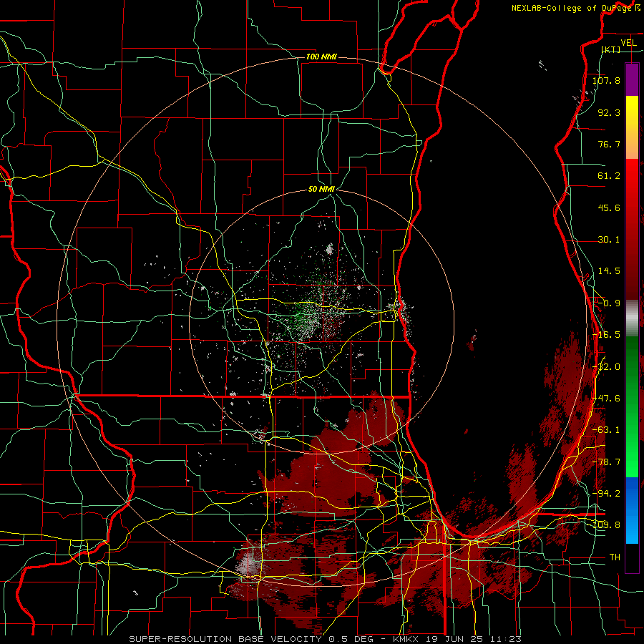Screen dimensions: 644x644
Task: Click the purple segment of velocity color bar
Action: click(632, 79)
